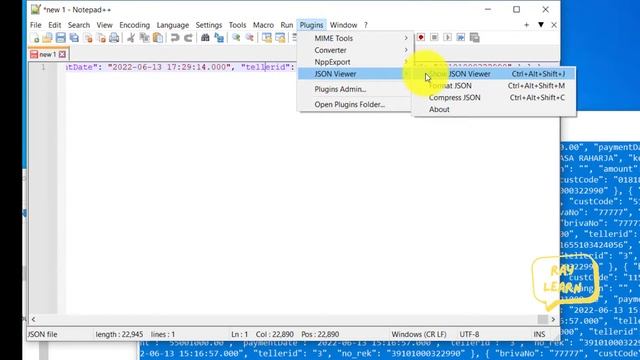Screen dimensions: 640x360
Task: Click Run Macro Multiple Times icon
Action: click(461, 38)
